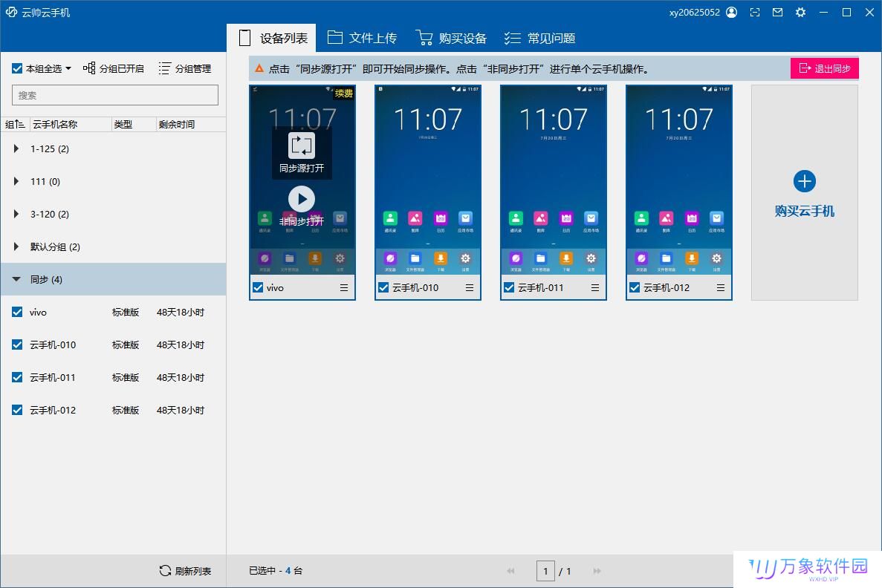The width and height of the screenshot is (882, 588).
Task: Click the 已选中 - 4 台 status text
Action: 275,571
